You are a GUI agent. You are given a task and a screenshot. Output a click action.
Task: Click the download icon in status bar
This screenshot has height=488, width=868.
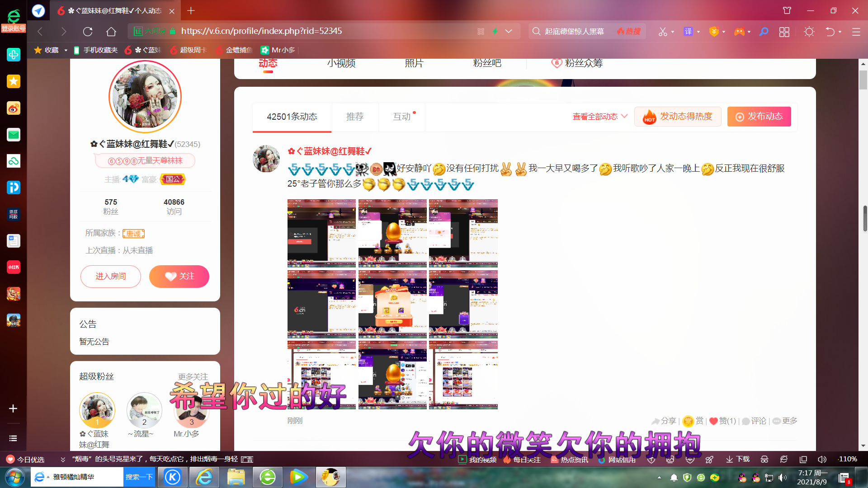coord(738,459)
